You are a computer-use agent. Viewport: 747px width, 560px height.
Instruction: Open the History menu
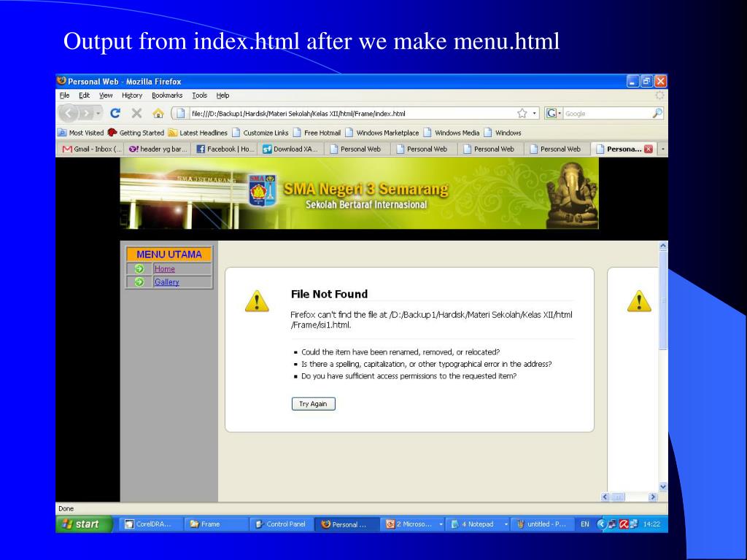click(x=132, y=96)
